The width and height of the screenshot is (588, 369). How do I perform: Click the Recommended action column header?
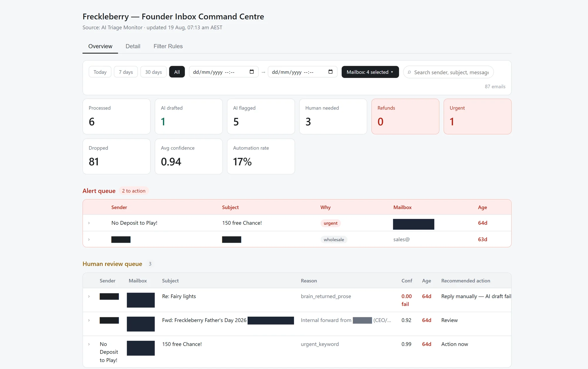[x=466, y=281]
